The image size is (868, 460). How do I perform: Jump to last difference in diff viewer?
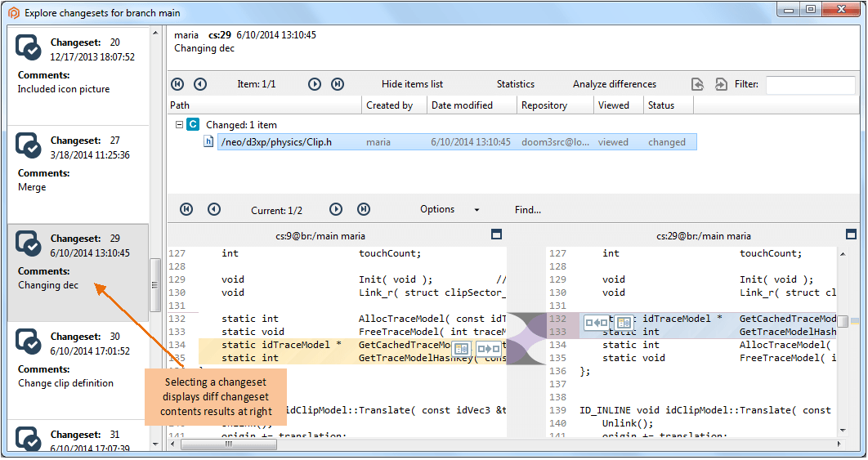[364, 209]
